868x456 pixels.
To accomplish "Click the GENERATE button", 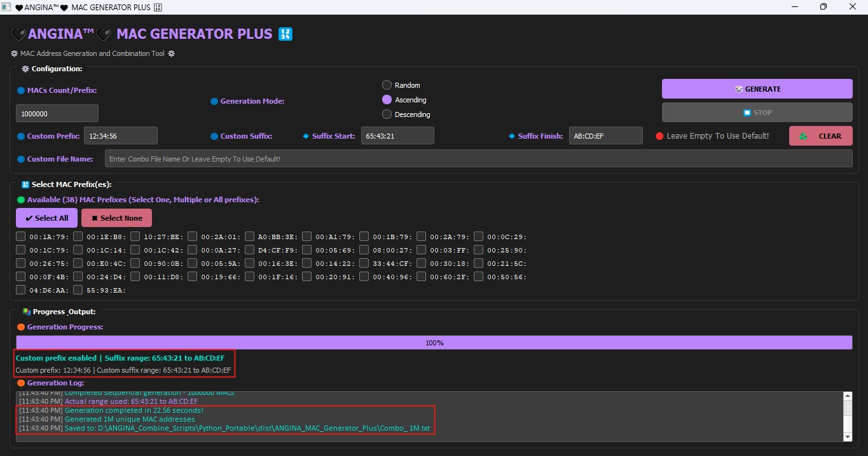I will [x=757, y=89].
